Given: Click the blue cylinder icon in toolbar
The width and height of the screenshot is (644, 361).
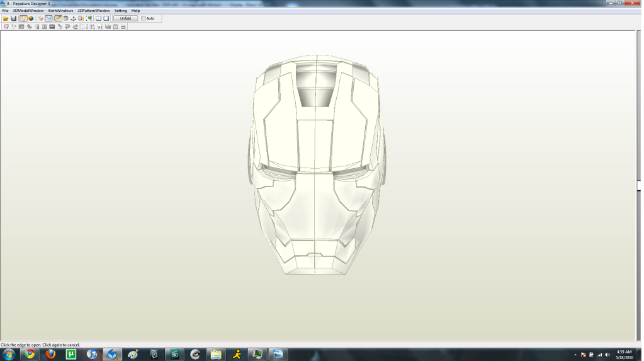Looking at the screenshot, I should pyautogui.click(x=65, y=18).
